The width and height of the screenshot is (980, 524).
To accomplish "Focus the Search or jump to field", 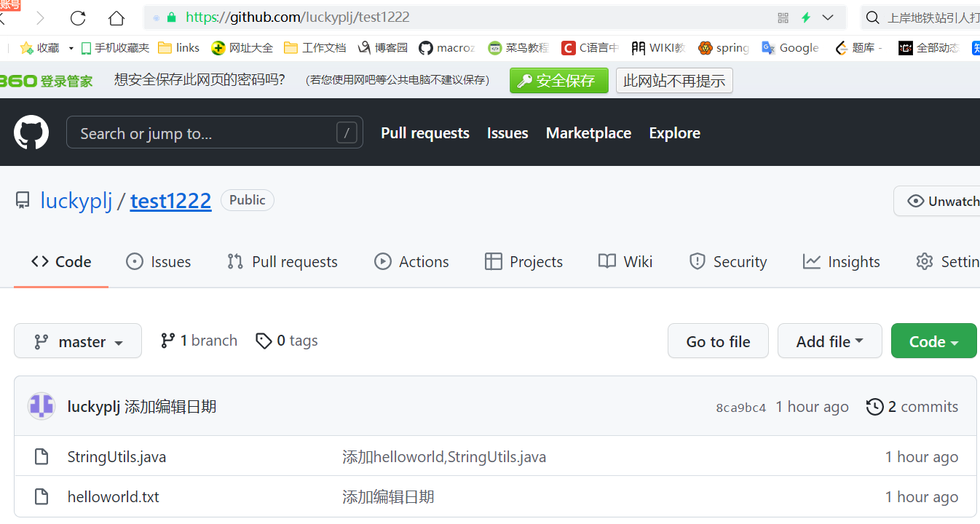I will (215, 132).
